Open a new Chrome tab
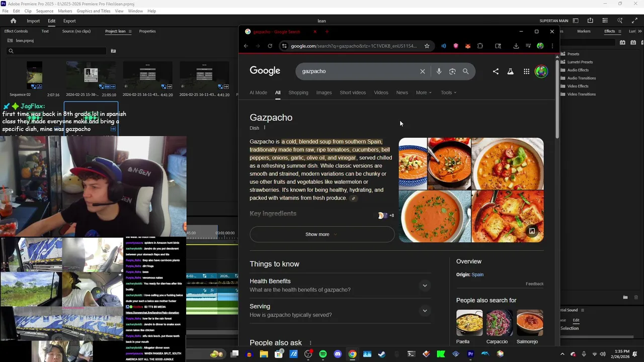 click(x=327, y=32)
